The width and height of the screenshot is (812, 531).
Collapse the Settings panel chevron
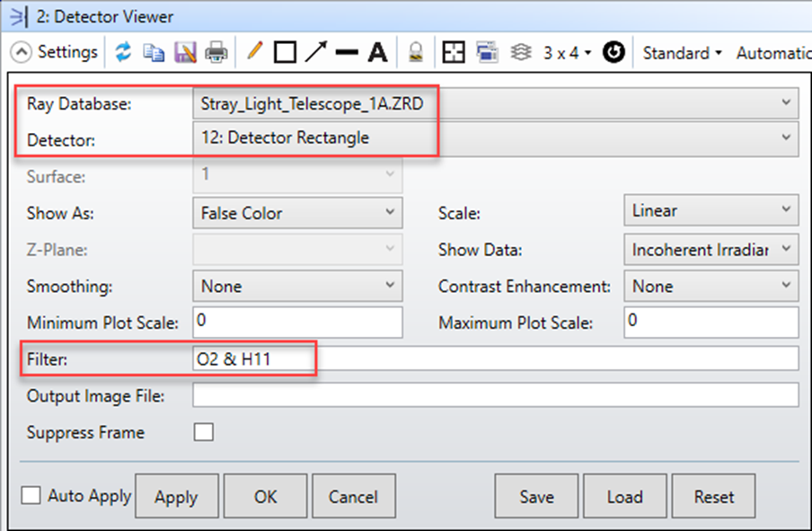tap(23, 52)
